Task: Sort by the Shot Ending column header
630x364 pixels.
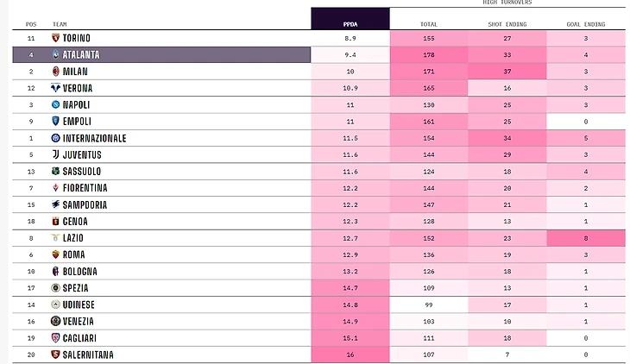Action: pyautogui.click(x=507, y=24)
